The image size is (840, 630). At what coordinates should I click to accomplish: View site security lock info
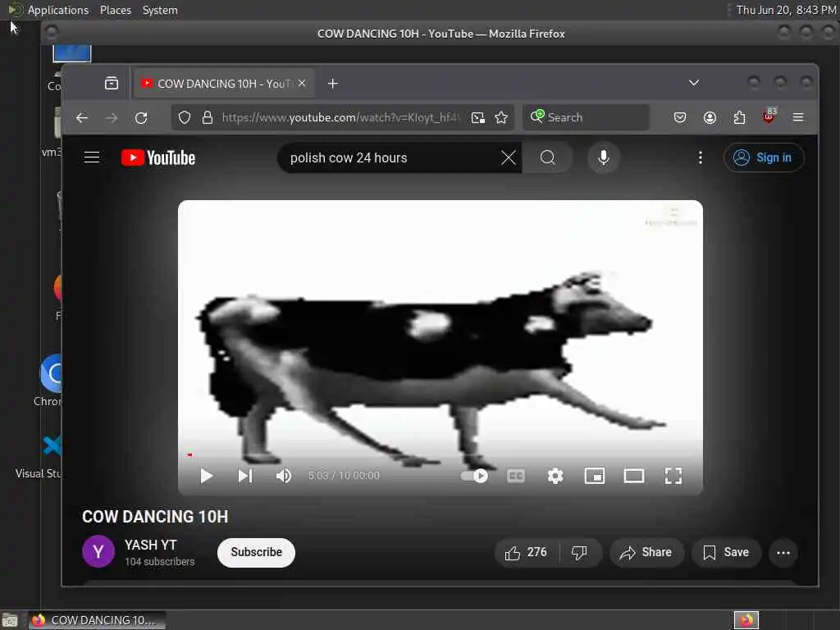[208, 117]
